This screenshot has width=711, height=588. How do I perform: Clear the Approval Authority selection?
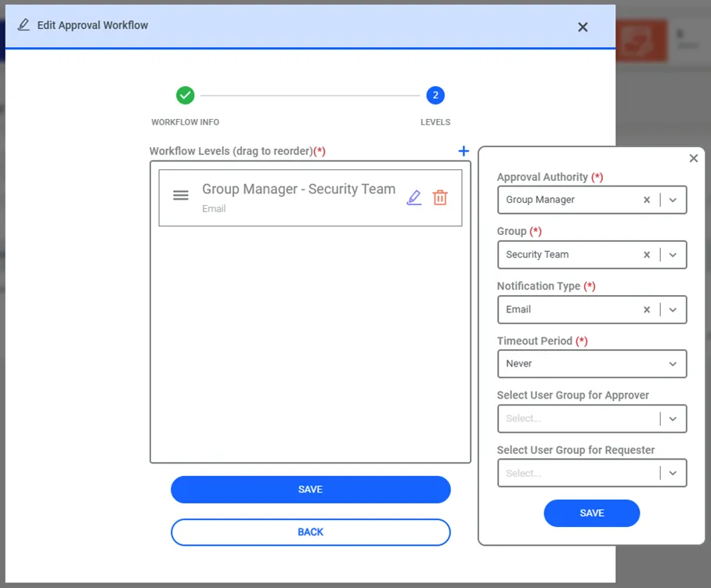(x=647, y=200)
